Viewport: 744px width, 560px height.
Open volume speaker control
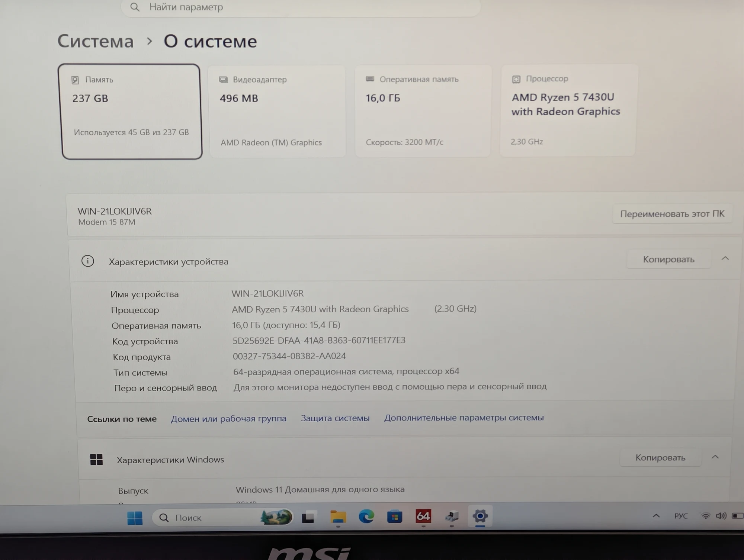721,516
